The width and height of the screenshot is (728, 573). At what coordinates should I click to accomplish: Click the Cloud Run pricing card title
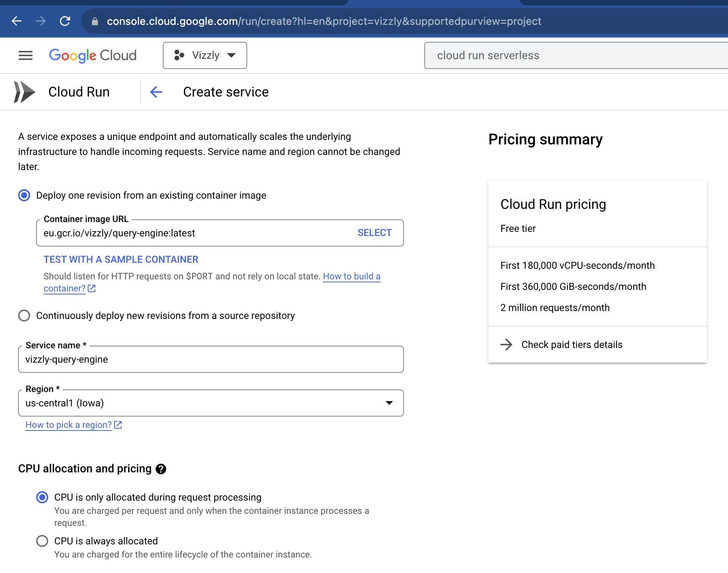(553, 204)
